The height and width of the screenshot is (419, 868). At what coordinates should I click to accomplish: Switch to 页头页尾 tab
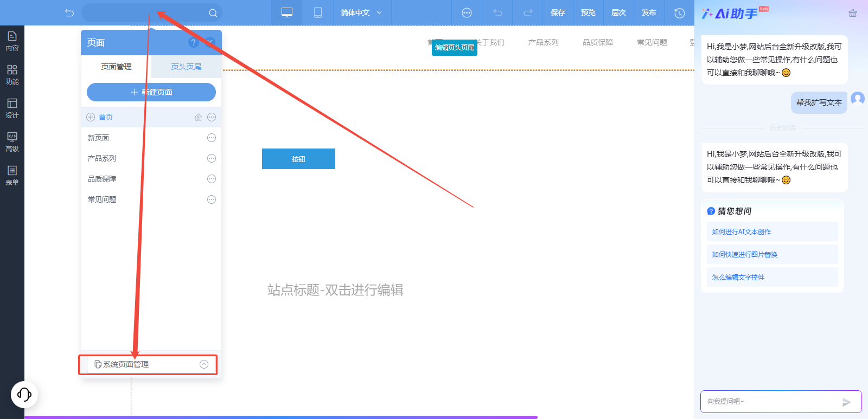(186, 67)
